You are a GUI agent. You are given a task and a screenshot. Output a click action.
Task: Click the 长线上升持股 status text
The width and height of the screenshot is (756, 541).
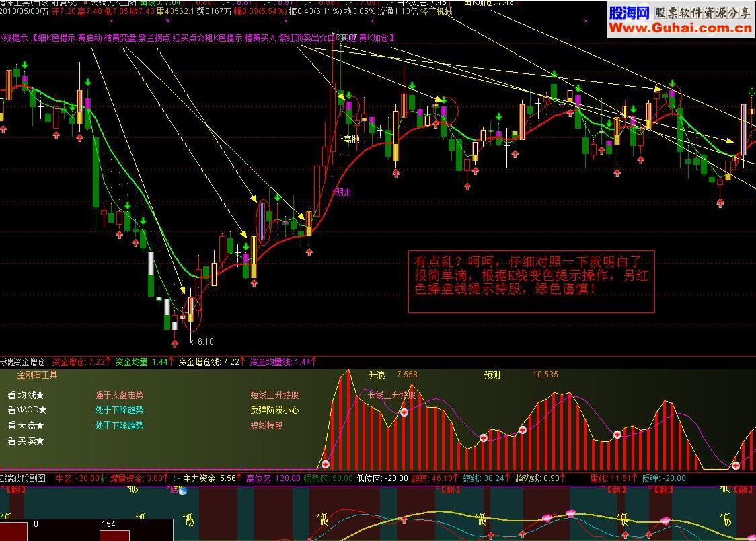[x=392, y=395]
